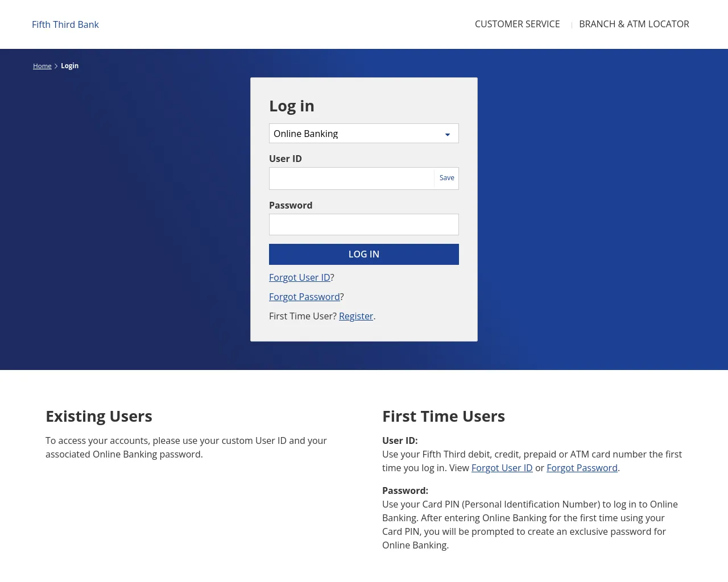This screenshot has width=728, height=582.
Task: Click the First Time Users heading
Action: (444, 417)
